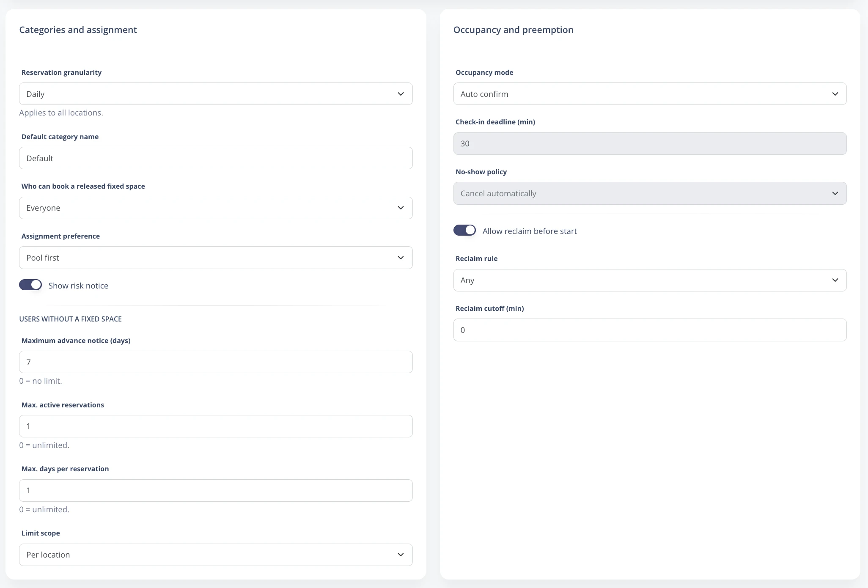This screenshot has height=588, width=868.
Task: Click the 'Reservation granularity' label
Action: pos(61,72)
